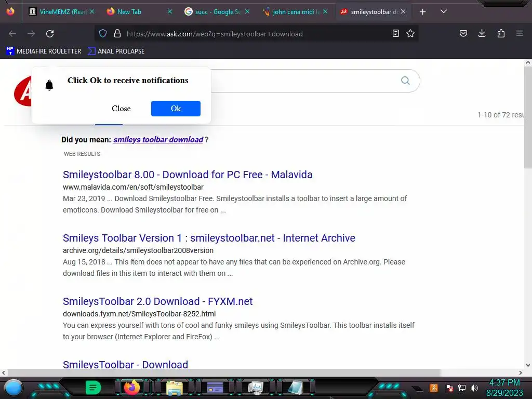This screenshot has height=399, width=532.
Task: Bookmark this page with star icon
Action: (410, 34)
